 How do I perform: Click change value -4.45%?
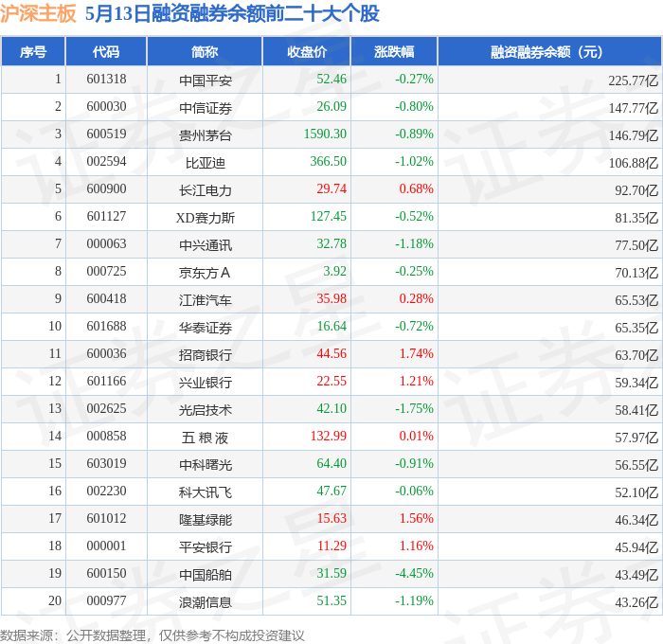pos(414,574)
